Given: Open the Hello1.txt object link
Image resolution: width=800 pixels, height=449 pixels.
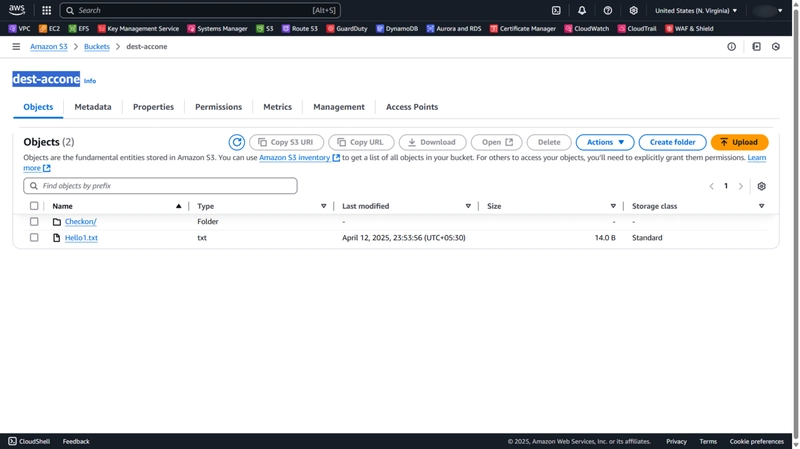Looking at the screenshot, I should pyautogui.click(x=81, y=238).
